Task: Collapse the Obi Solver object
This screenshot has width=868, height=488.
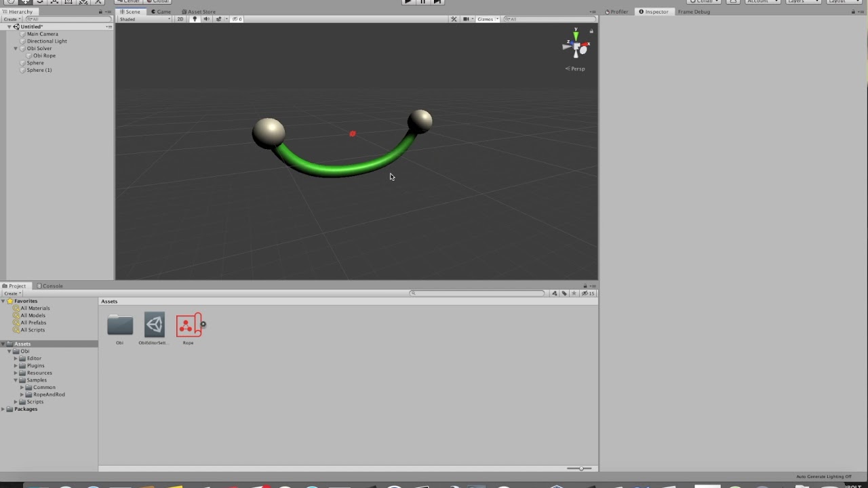Action: [x=16, y=49]
